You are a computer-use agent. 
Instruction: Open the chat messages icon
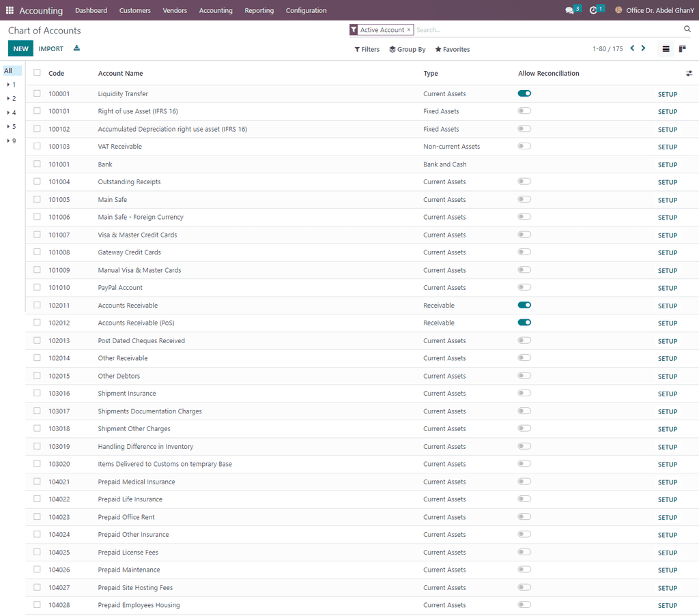569,10
